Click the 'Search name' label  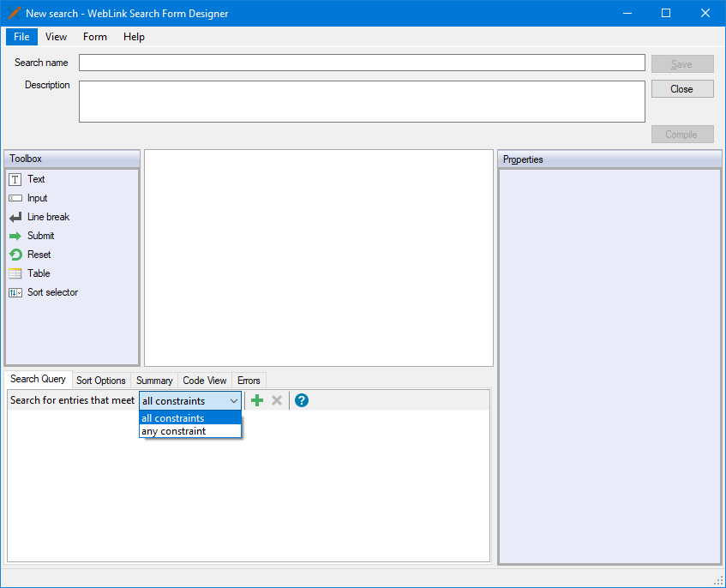tap(41, 63)
